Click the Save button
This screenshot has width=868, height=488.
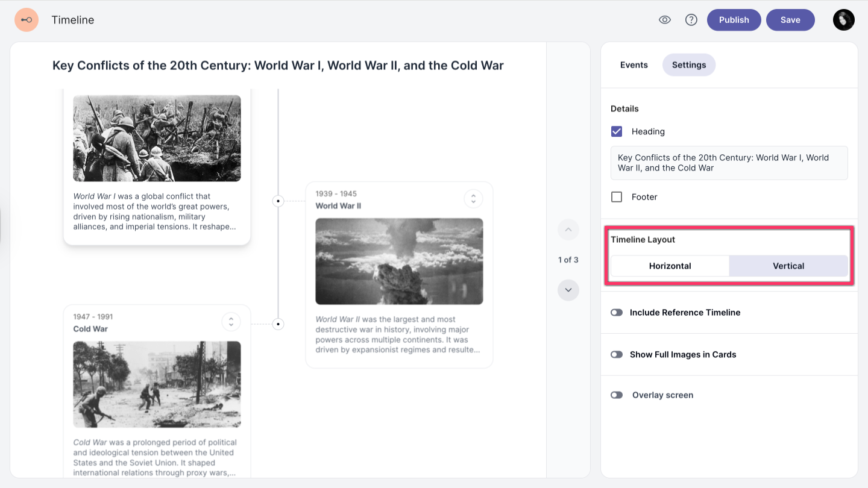[790, 20]
